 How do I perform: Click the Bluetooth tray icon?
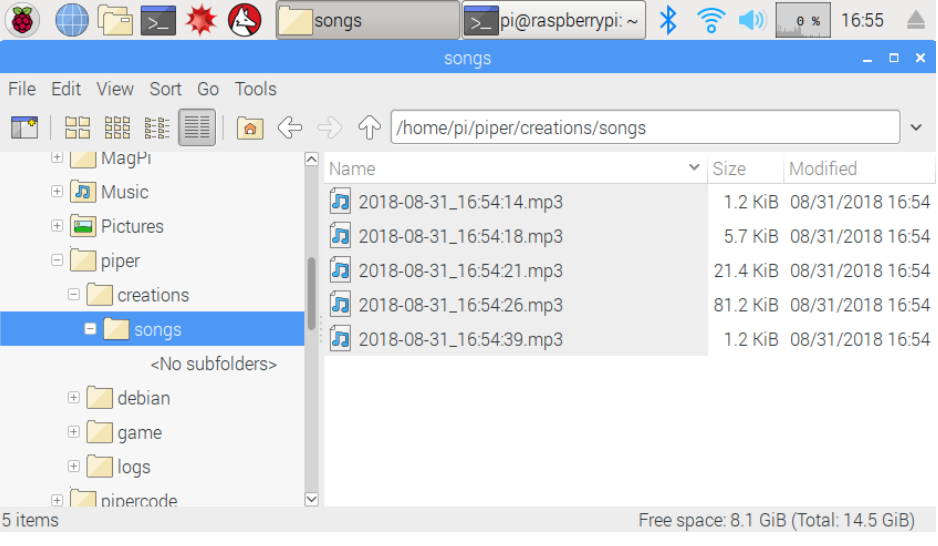pyautogui.click(x=668, y=20)
